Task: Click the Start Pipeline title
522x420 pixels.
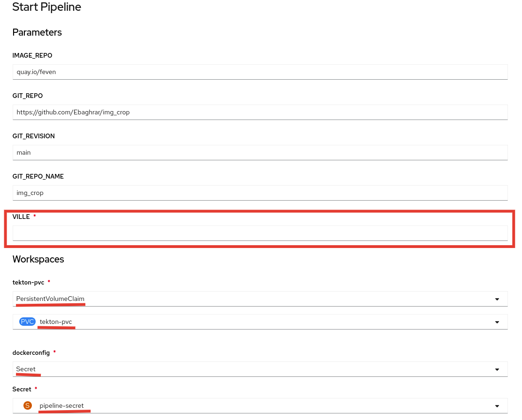Action: (x=46, y=7)
